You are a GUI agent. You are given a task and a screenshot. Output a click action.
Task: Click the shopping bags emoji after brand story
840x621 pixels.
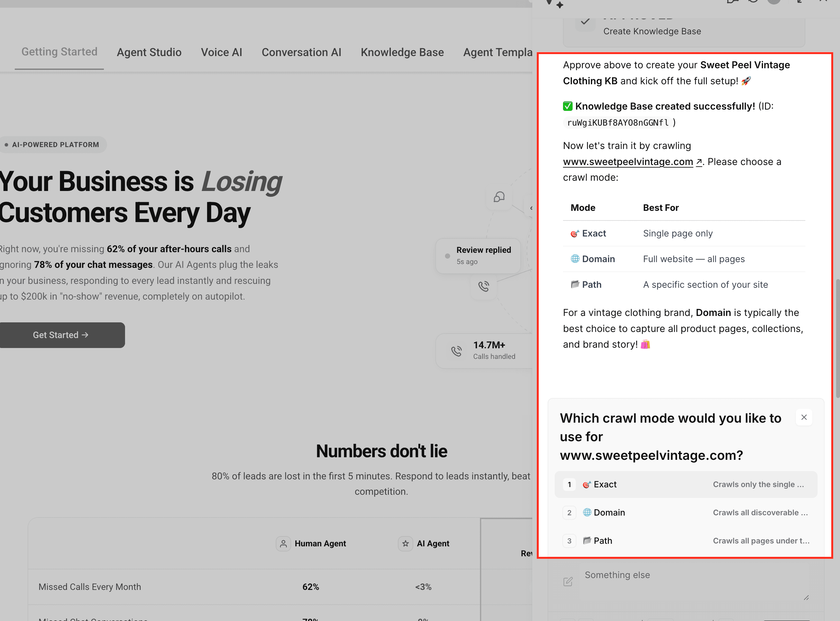(645, 344)
